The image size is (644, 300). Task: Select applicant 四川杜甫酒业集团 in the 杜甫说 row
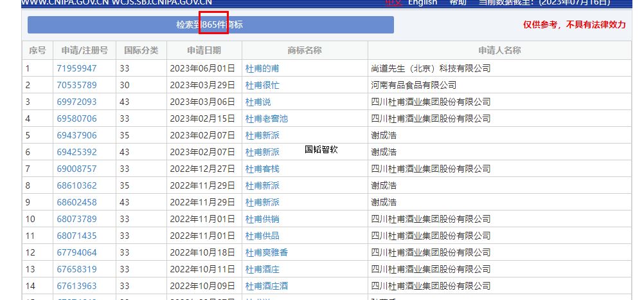(x=431, y=102)
